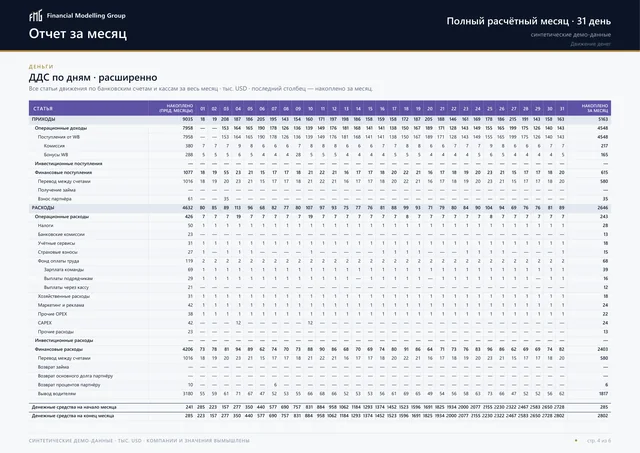Click the Операционные доходы row label
Image resolution: width=640 pixels, height=453 pixels.
click(61, 128)
